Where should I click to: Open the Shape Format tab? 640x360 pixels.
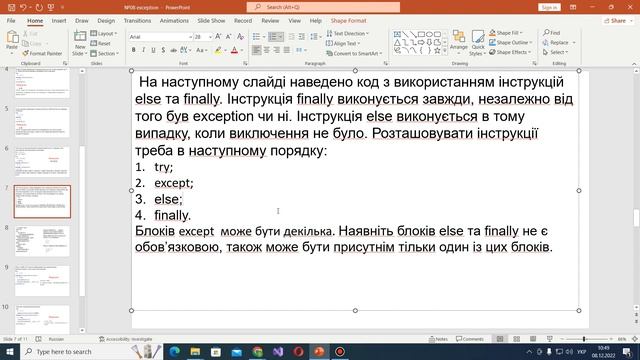(349, 20)
